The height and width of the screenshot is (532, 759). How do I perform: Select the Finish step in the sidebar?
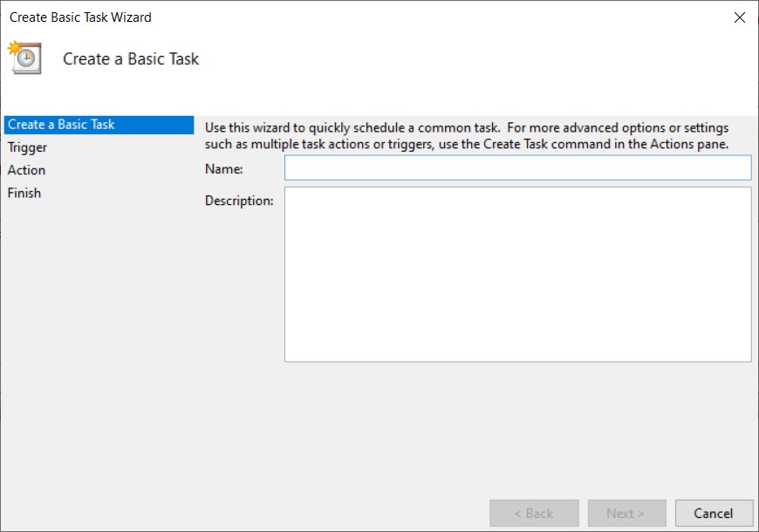tap(24, 193)
